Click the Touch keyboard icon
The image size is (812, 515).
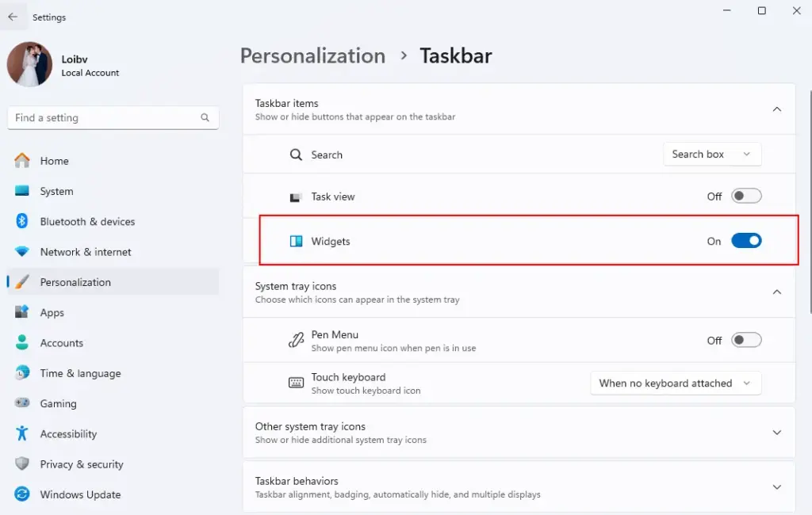296,383
